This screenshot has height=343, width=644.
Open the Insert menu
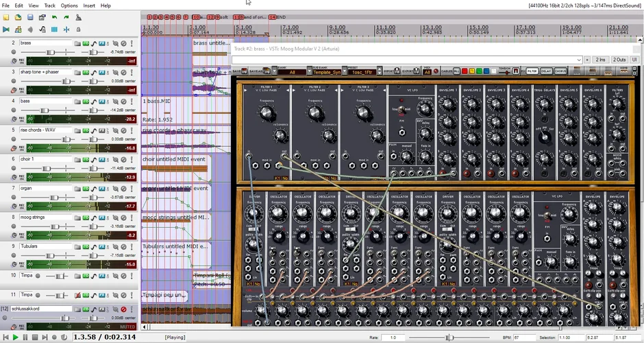click(x=89, y=5)
